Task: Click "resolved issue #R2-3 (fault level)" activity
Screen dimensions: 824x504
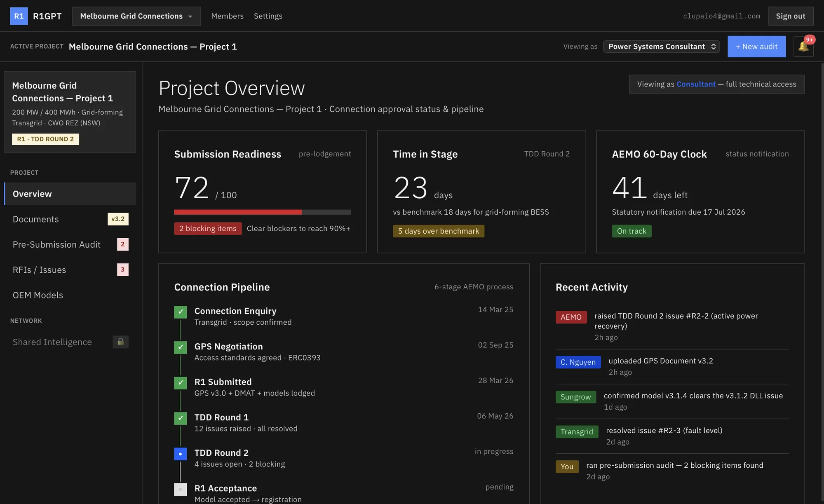Action: coord(664,430)
